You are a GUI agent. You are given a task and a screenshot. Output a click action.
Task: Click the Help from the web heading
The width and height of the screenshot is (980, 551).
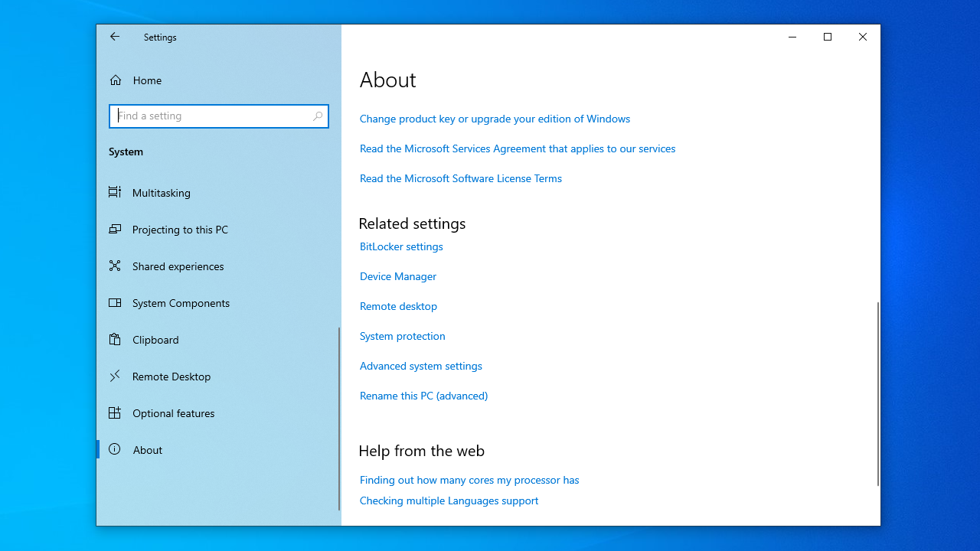pyautogui.click(x=421, y=451)
